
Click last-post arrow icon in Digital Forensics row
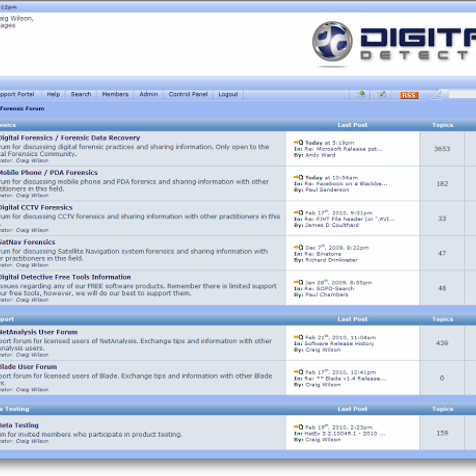coord(298,143)
